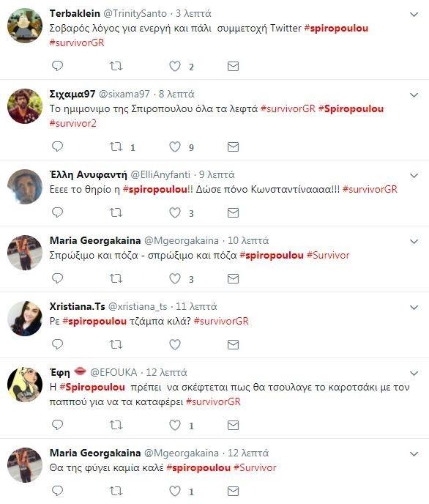Image resolution: width=429 pixels, height=504 pixels.
Task: Open #survivor2 hashtag link
Action: coord(73,123)
